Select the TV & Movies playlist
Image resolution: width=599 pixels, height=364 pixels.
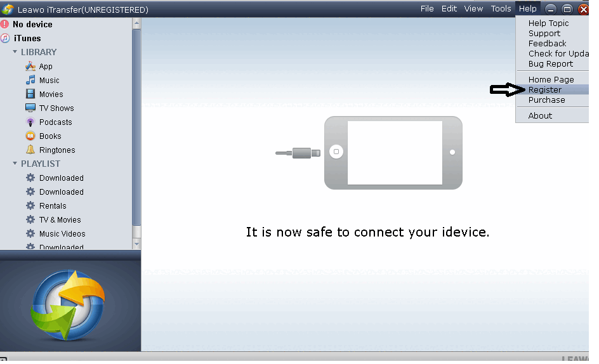[60, 219]
